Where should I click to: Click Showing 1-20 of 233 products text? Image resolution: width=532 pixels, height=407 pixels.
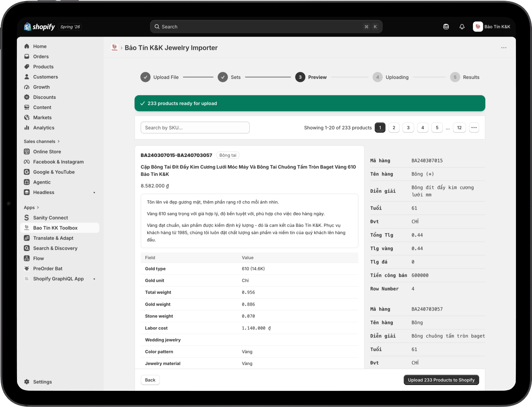click(338, 128)
